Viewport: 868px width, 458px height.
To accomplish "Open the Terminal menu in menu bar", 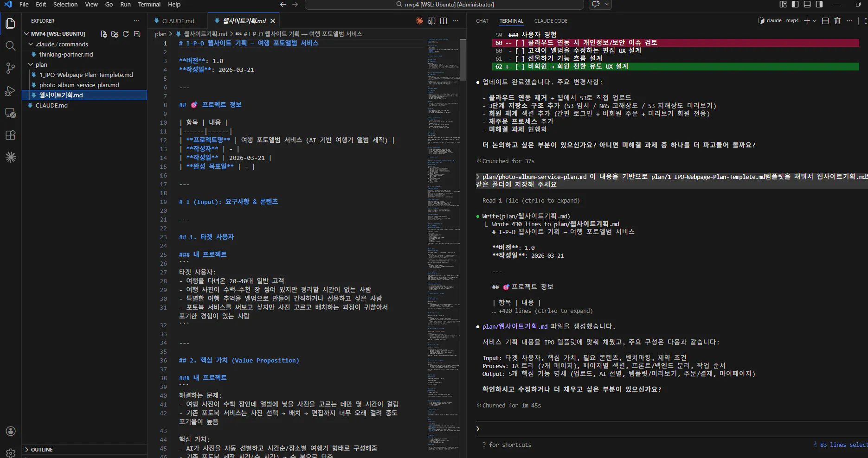I will pyautogui.click(x=149, y=5).
